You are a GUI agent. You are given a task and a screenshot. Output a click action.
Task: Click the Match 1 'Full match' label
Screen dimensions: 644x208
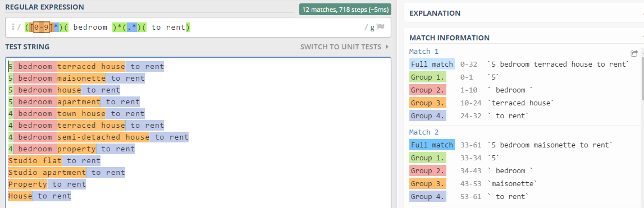432,64
